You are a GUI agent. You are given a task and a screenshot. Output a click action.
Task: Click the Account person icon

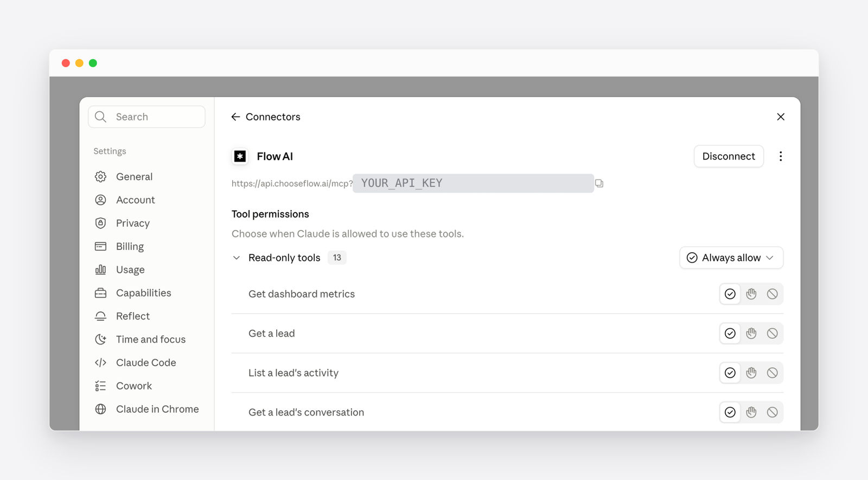[x=100, y=200]
